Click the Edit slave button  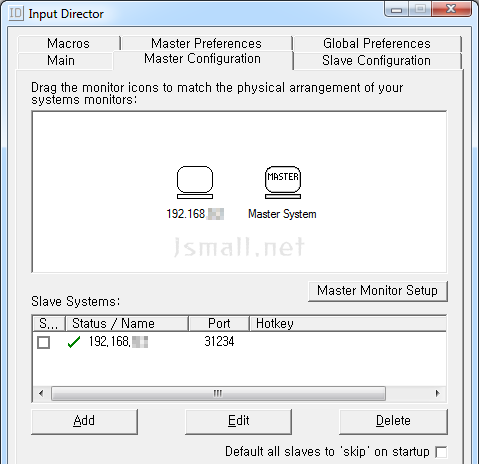(238, 421)
